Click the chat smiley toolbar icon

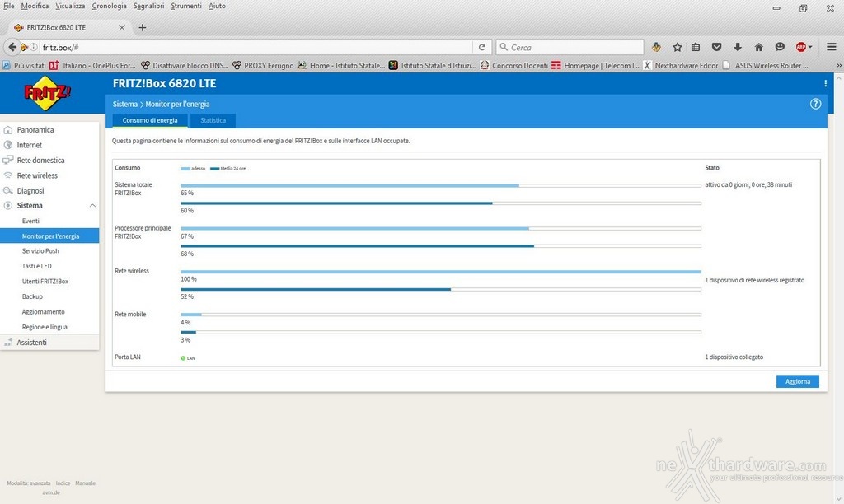pos(780,47)
